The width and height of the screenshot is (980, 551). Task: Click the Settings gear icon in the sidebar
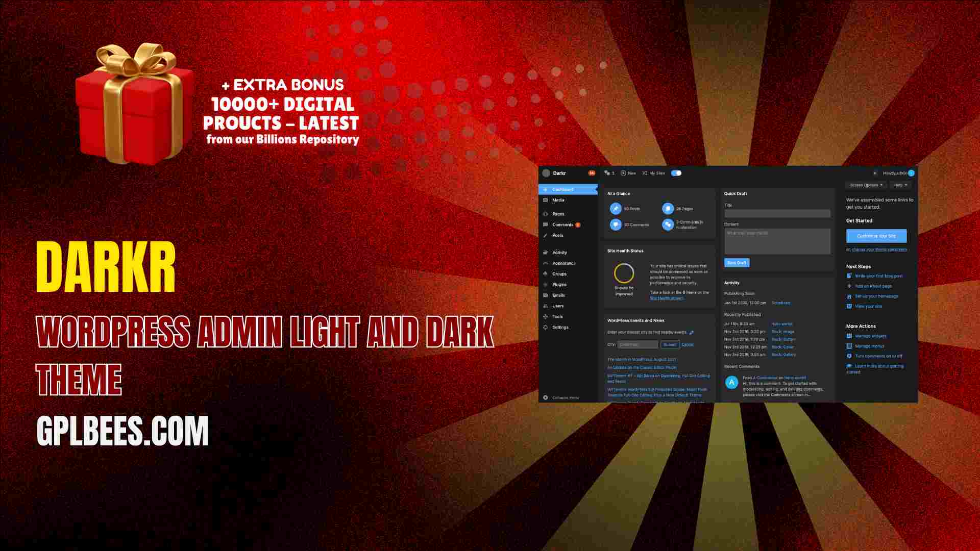(x=546, y=328)
